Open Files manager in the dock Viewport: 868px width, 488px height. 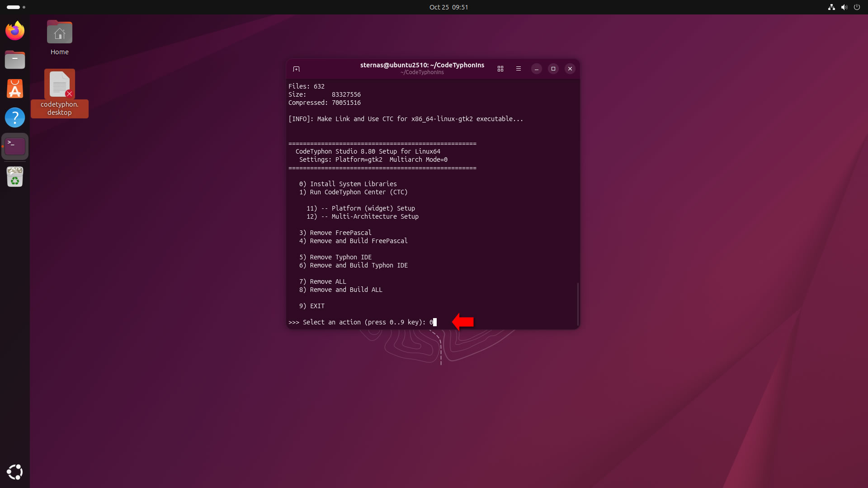pos(15,60)
